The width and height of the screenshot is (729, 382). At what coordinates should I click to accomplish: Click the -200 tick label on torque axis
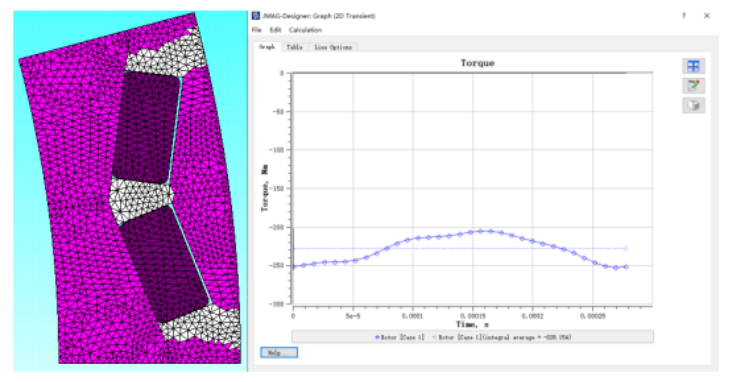pos(276,227)
